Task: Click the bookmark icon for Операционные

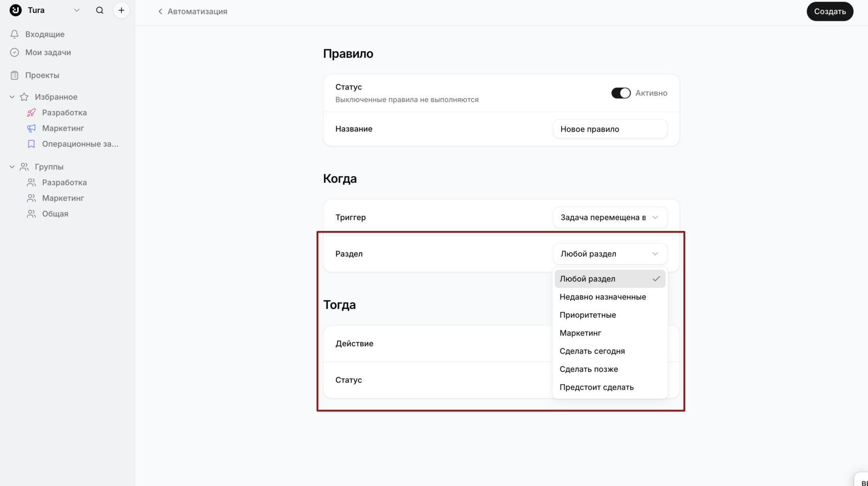Action: (32, 144)
